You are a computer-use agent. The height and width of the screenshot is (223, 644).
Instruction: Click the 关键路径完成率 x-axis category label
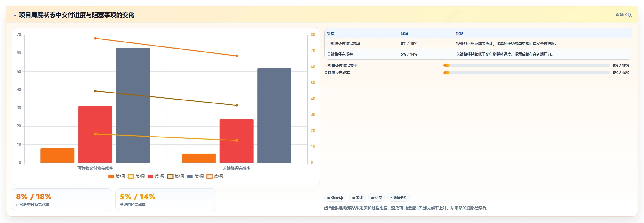click(237, 168)
